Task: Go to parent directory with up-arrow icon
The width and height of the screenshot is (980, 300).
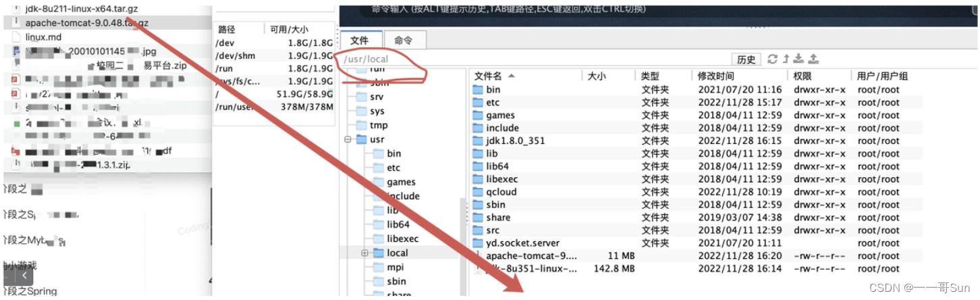Action: [786, 59]
